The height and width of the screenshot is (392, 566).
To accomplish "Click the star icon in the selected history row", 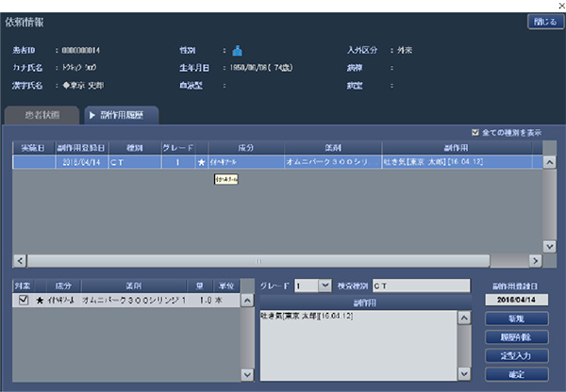I will click(202, 162).
